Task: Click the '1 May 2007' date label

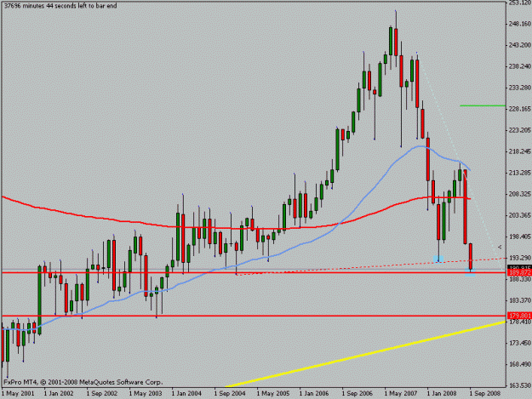Action: point(401,394)
